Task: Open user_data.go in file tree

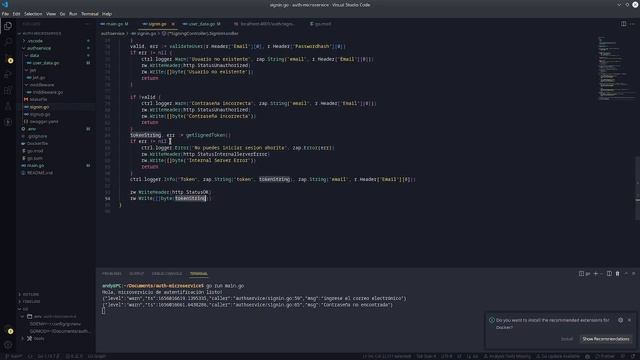Action: tap(46, 63)
